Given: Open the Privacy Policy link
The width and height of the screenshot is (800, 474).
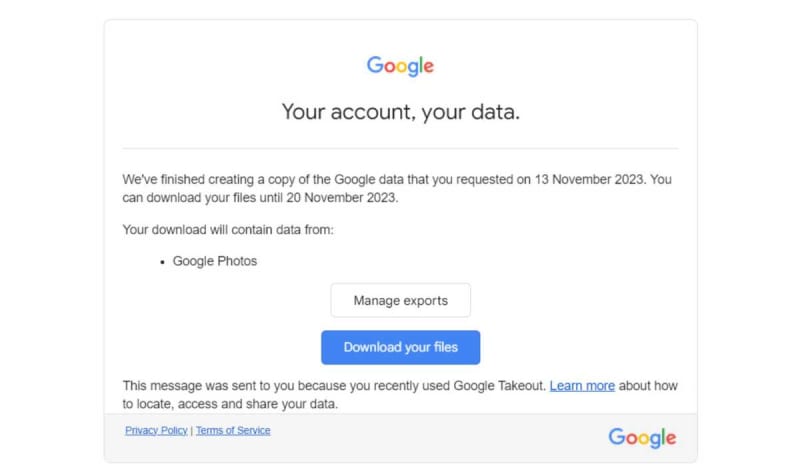Looking at the screenshot, I should 156,430.
